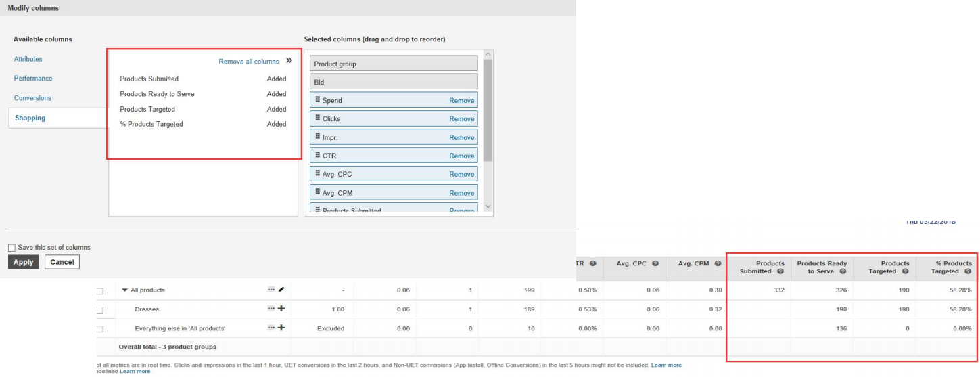Viewport: 980px width, 377px height.
Task: Click the help icon on % Products Targeted header
Action: [968, 271]
